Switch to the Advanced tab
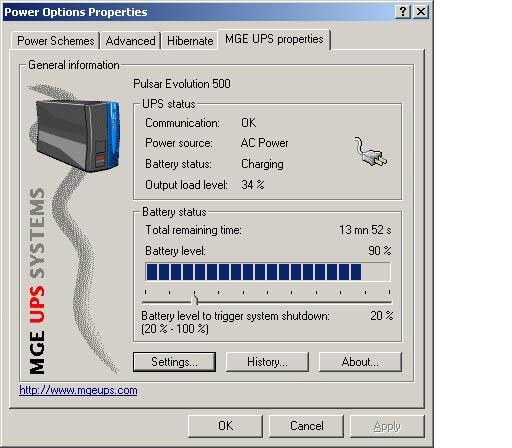This screenshot has width=512, height=448. (130, 41)
